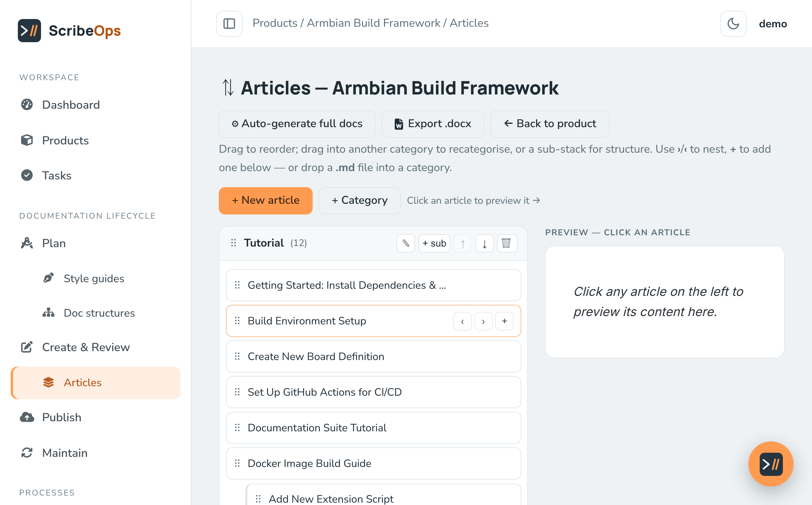Switch to dark mode with moon icon
The height and width of the screenshot is (505, 812).
coord(733,24)
